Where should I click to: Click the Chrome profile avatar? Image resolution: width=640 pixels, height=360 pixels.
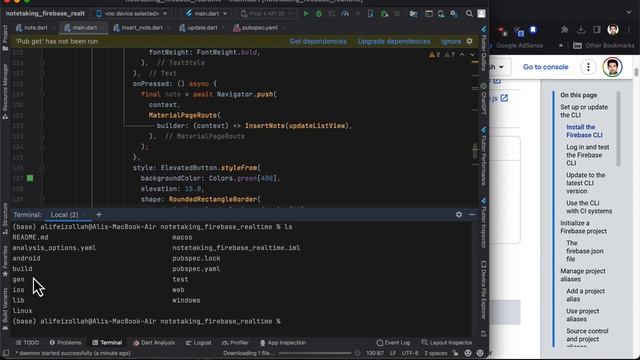tap(613, 30)
